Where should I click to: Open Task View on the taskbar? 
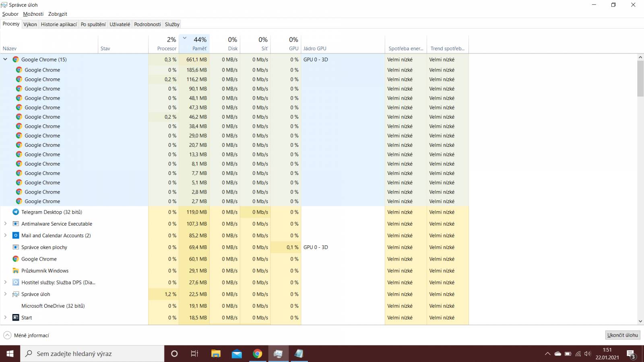(x=194, y=354)
